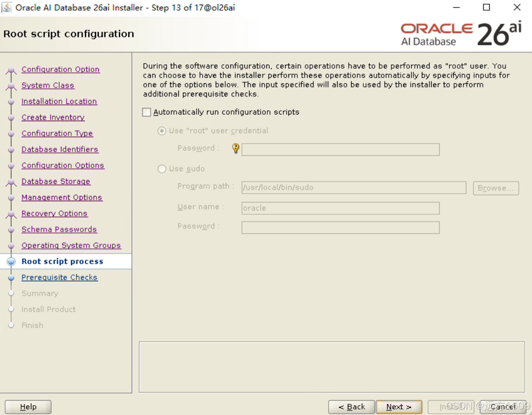Jump to Operating System Groups step
The height and width of the screenshot is (415, 532).
click(x=71, y=246)
